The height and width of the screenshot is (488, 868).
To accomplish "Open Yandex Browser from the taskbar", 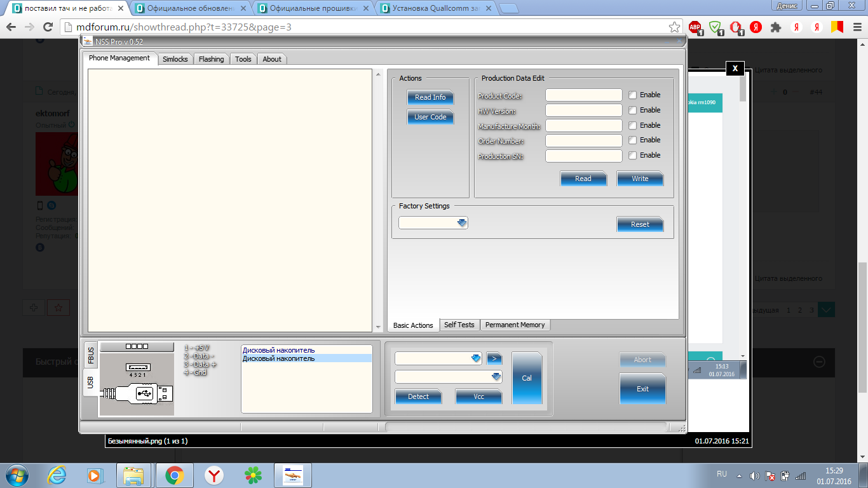I will pyautogui.click(x=214, y=475).
